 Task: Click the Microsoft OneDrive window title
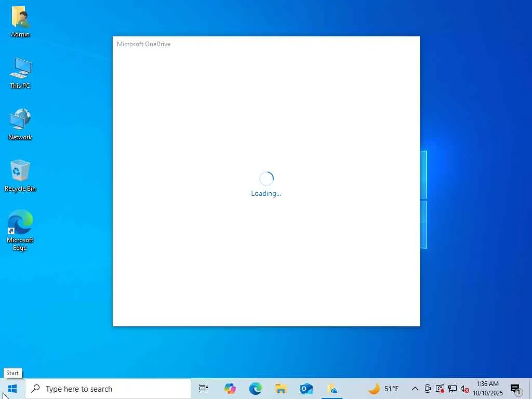pyautogui.click(x=143, y=44)
